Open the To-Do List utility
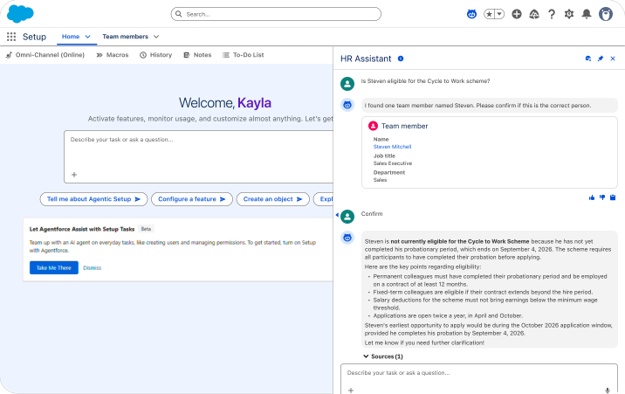Viewport: 625px width, 394px height. click(243, 55)
